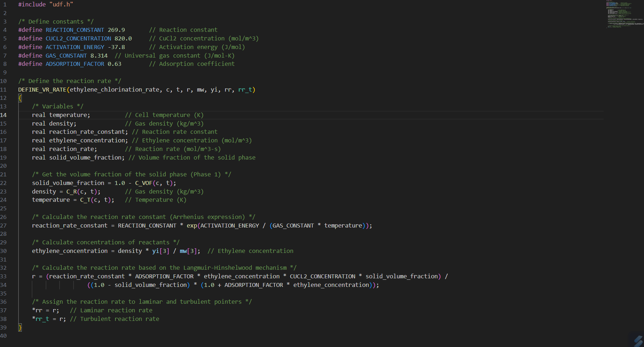
Task: Click ACTIVATION_ENERGY in its #define line
Action: click(x=75, y=47)
